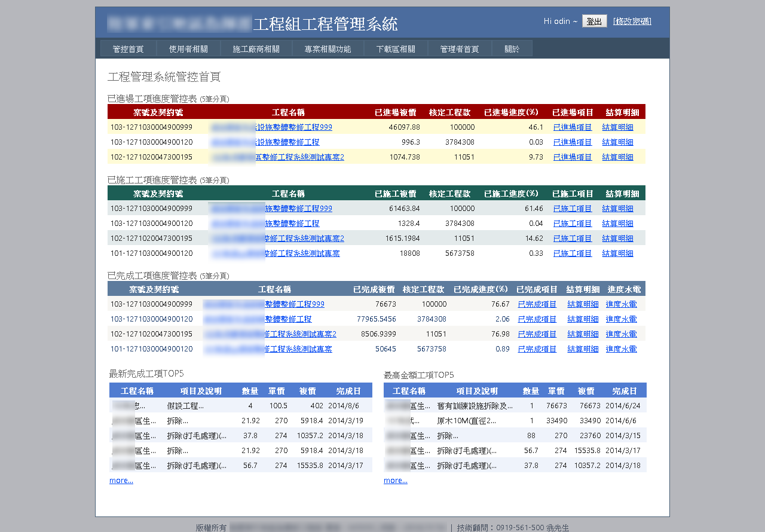Viewport: 765px width, 532px height.
Task: Open the 專案相關功能 menu
Action: click(x=328, y=49)
